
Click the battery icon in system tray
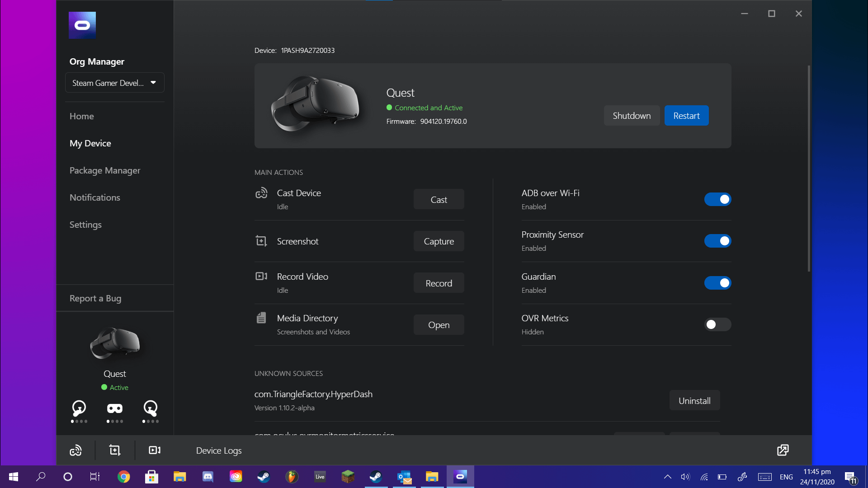pos(722,477)
